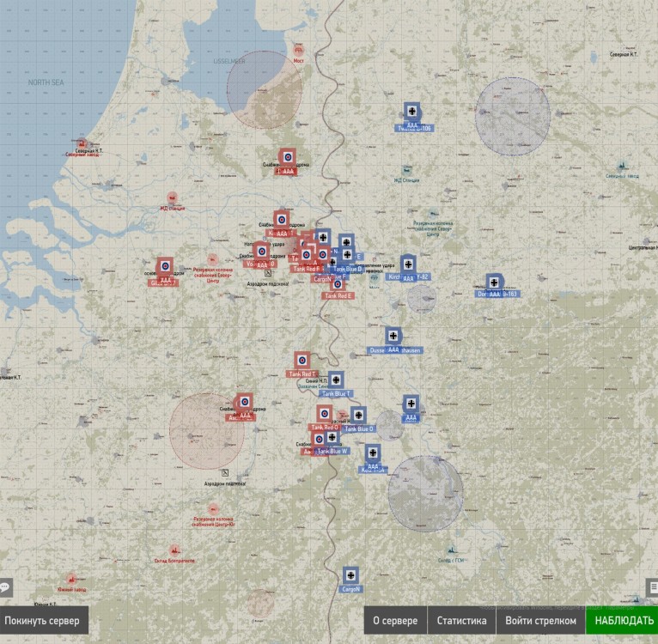This screenshot has width=658, height=644.
Task: Click the southern Аэродром подскока icon
Action: coord(225,473)
